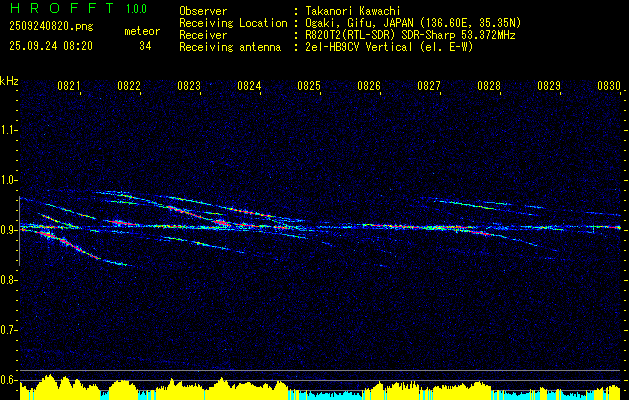
Task: Click the HROFFT title text
Action: (62, 8)
